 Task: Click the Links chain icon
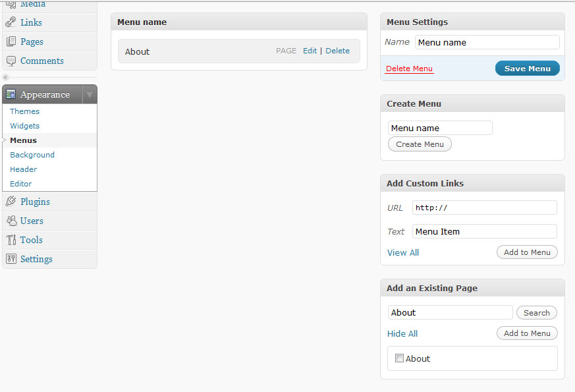click(x=11, y=22)
